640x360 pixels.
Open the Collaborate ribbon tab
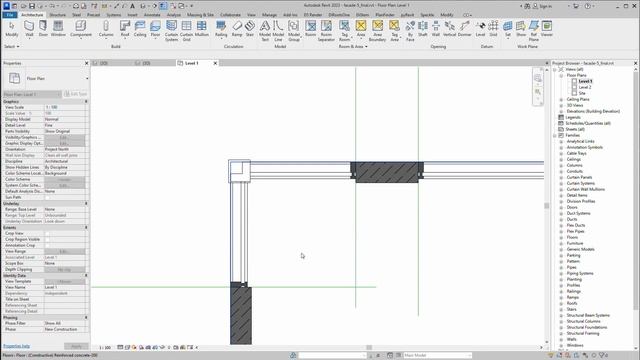tap(230, 15)
